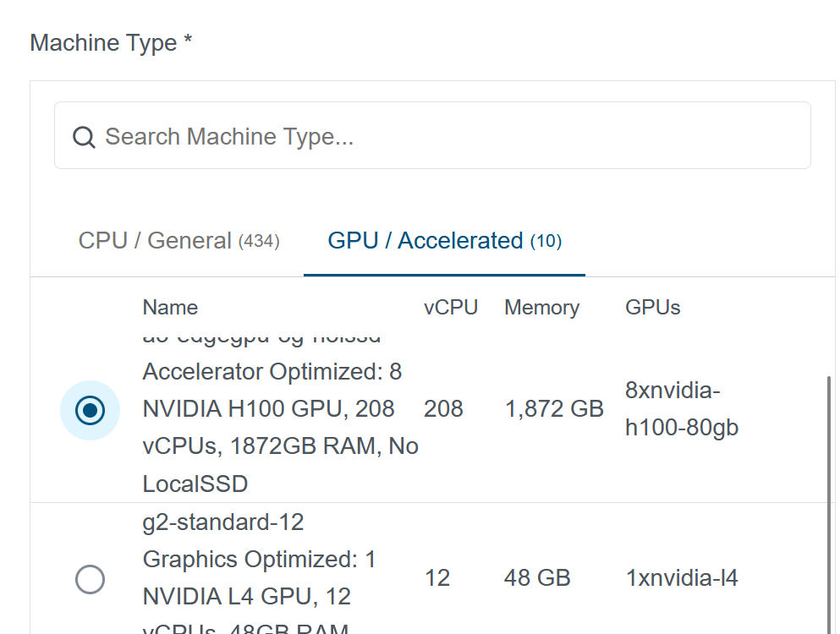Click the 208 vCPU count cell
840x634 pixels.
tap(443, 409)
